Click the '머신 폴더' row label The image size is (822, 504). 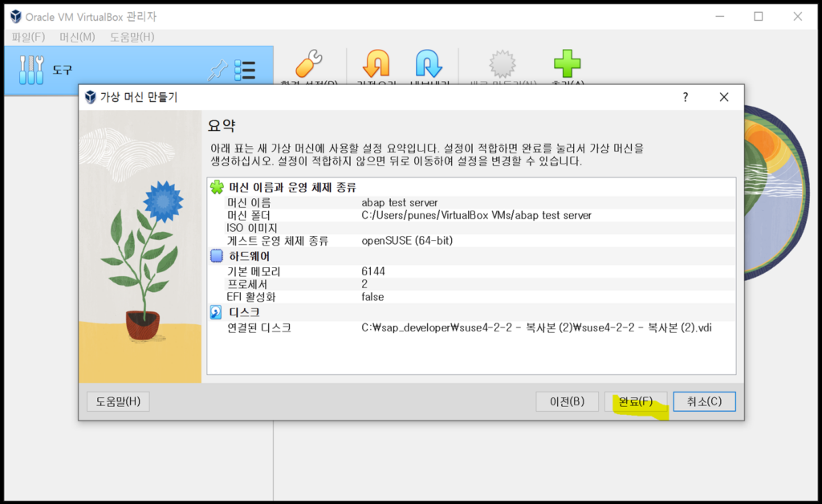pos(249,215)
